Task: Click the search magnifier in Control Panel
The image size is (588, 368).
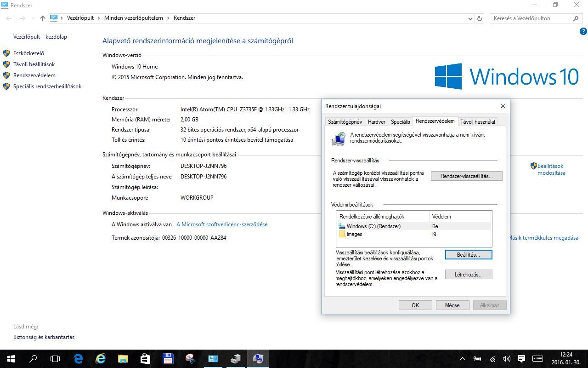Action: pyautogui.click(x=576, y=18)
